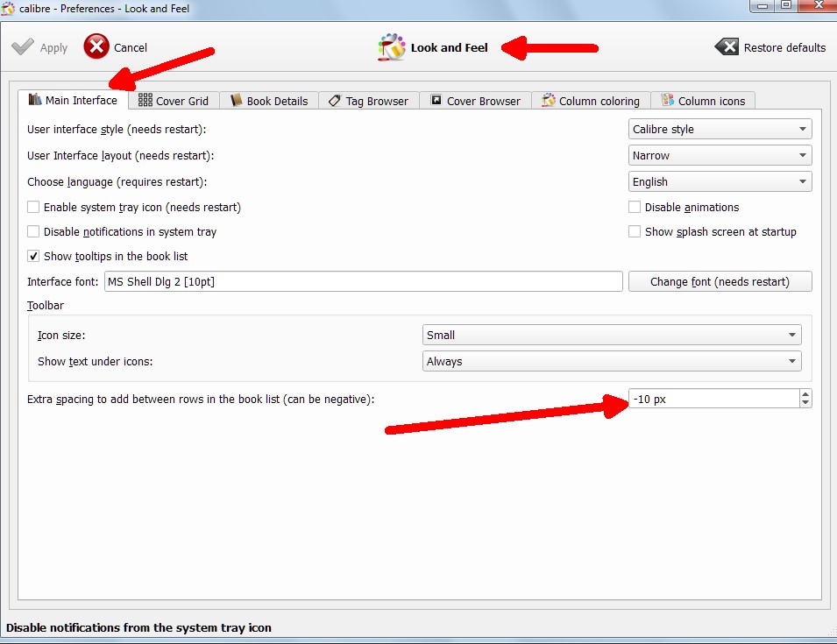Click the grid icon on Cover Grid tab
The width and height of the screenshot is (837, 644).
pos(145,100)
